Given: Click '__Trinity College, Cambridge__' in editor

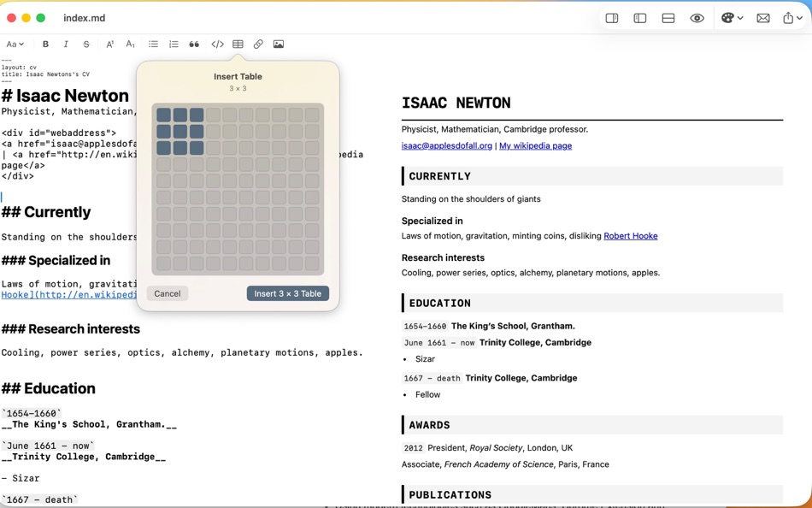Looking at the screenshot, I should pyautogui.click(x=84, y=457).
